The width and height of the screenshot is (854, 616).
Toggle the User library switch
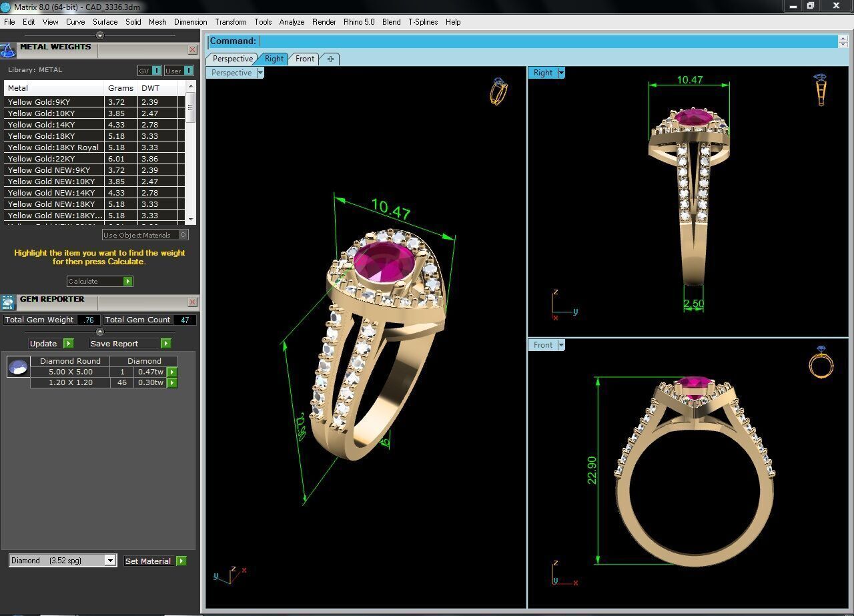pos(179,70)
